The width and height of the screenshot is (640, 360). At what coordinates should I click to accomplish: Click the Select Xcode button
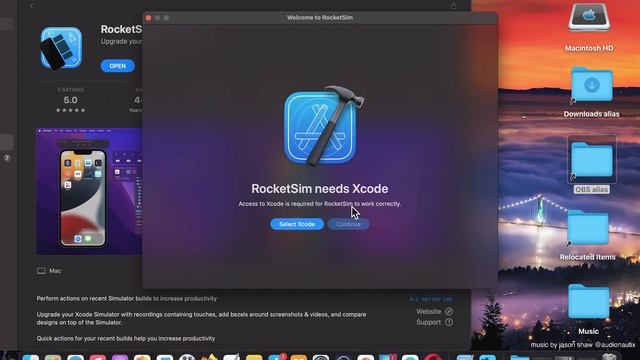coord(297,224)
